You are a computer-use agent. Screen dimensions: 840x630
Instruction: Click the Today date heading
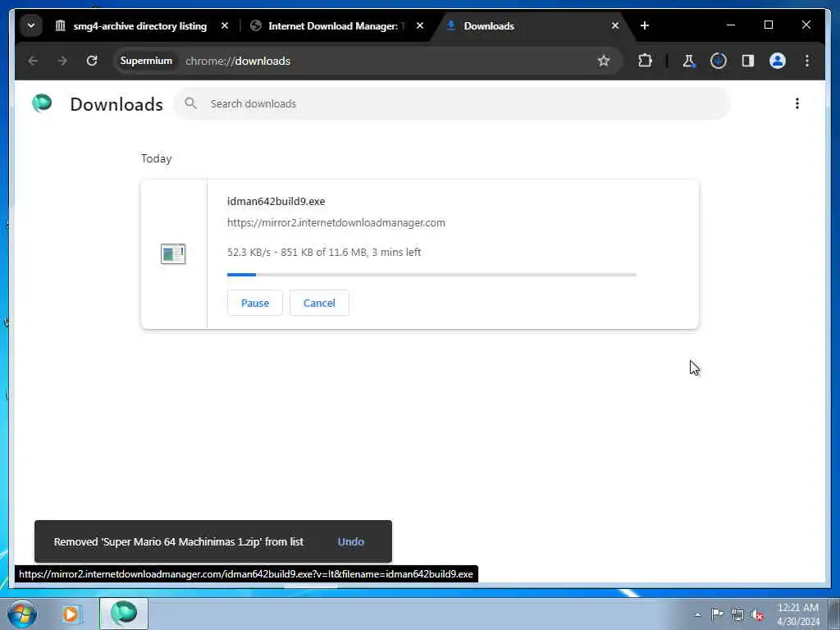click(157, 158)
